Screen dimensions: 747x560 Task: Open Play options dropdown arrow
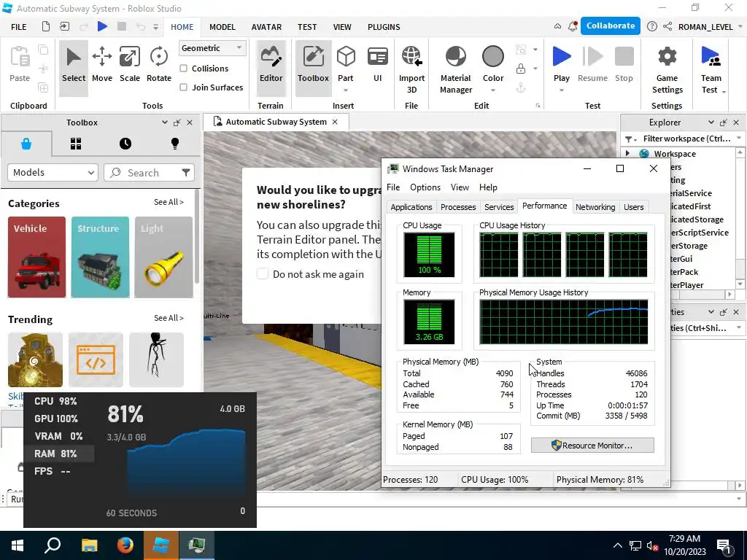(x=562, y=90)
